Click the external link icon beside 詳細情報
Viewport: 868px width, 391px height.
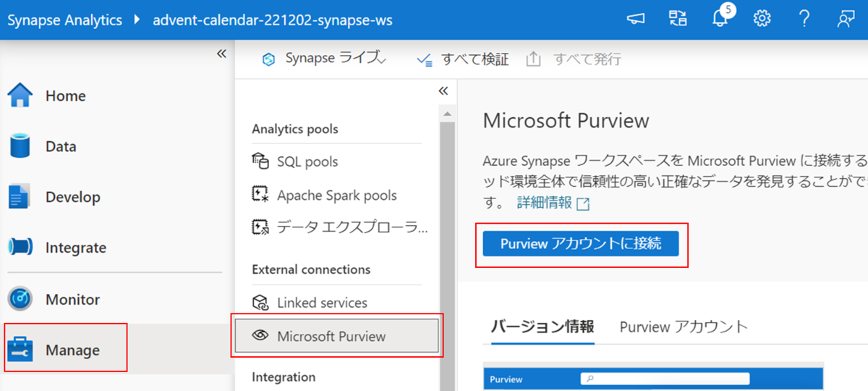[583, 203]
